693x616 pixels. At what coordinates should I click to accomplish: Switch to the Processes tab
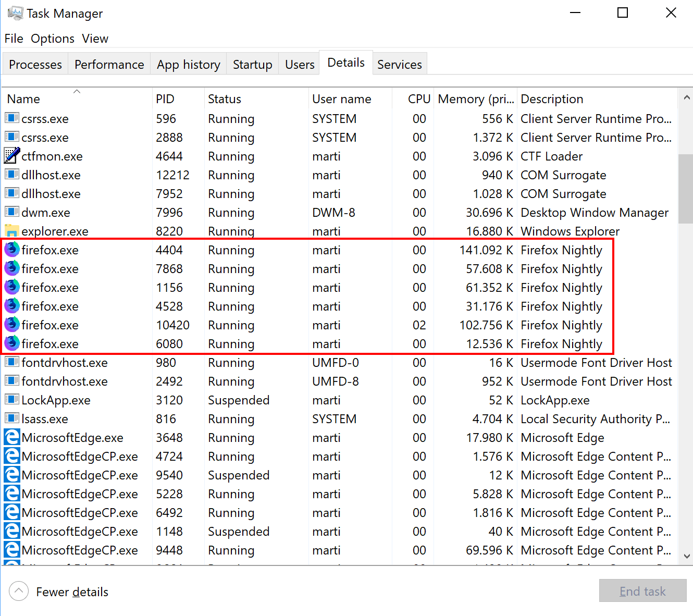(35, 64)
